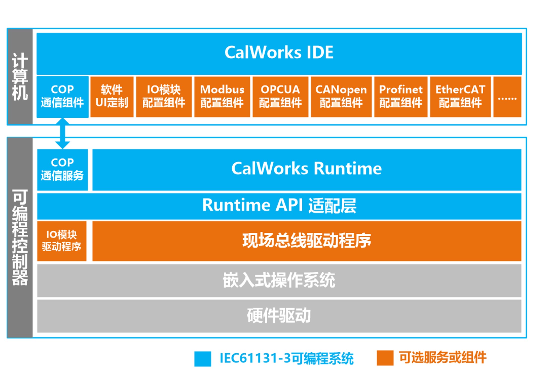Select the 硬件驱动 gray bar
The height and width of the screenshot is (392, 534).
pos(279,316)
